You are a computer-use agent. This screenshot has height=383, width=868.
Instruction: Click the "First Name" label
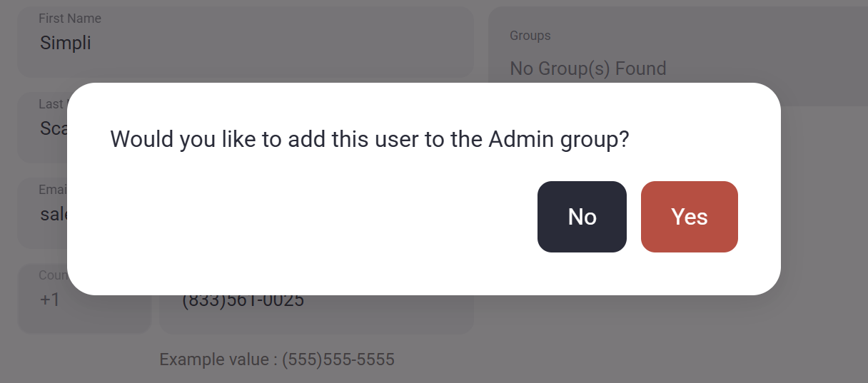[70, 19]
